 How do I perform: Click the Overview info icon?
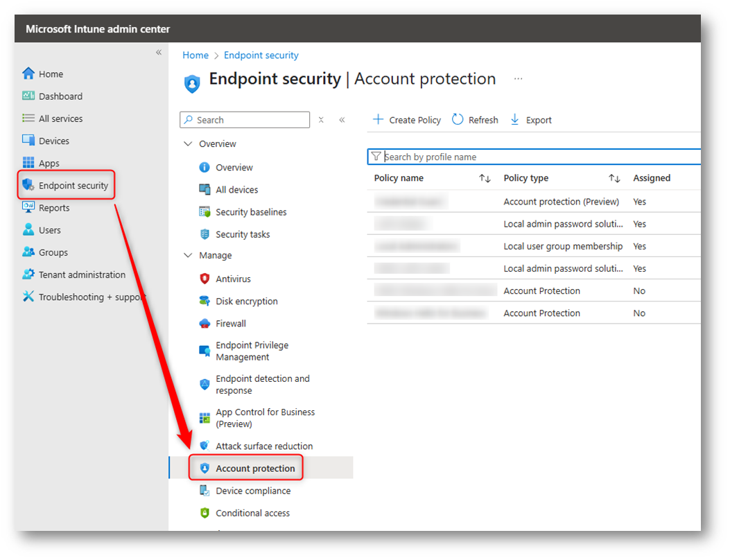[205, 167]
